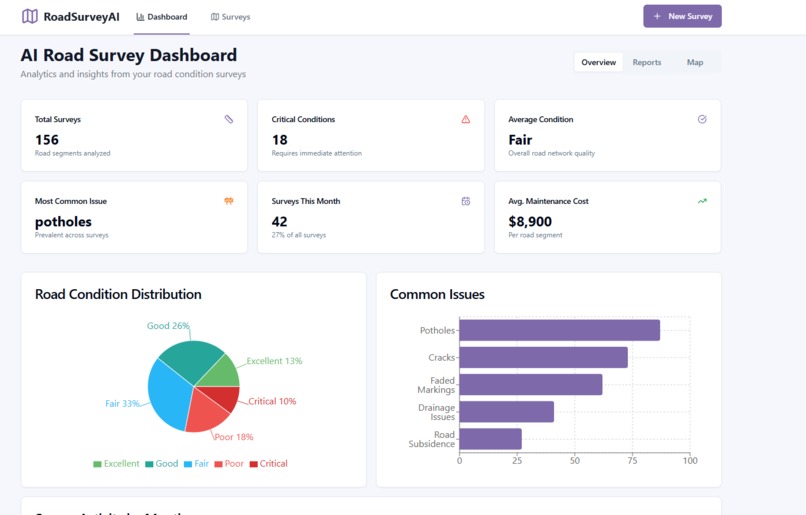Screen dimensions: 806x515
Task: Click the Cracks bar in Common Issues
Action: (x=543, y=357)
